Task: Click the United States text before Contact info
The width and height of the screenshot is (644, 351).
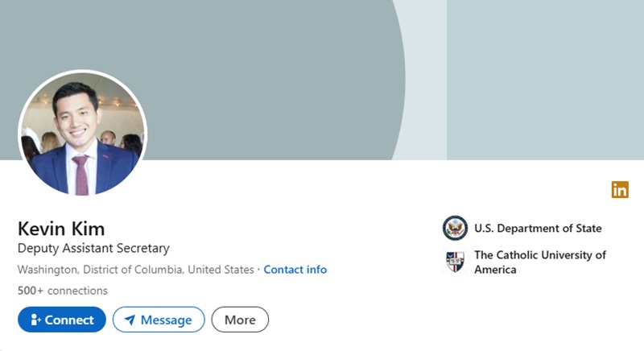Action: pyautogui.click(x=221, y=270)
